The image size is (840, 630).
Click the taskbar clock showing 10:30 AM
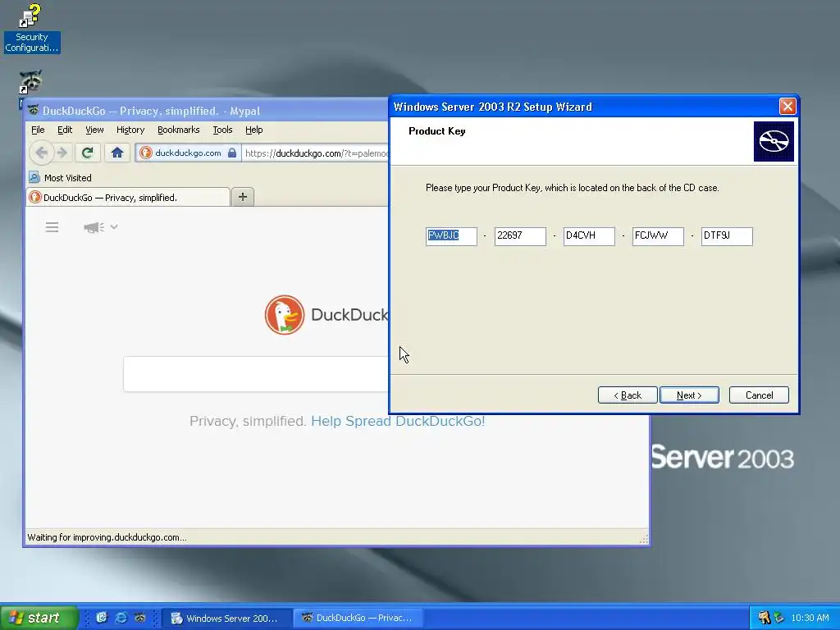[x=810, y=618]
